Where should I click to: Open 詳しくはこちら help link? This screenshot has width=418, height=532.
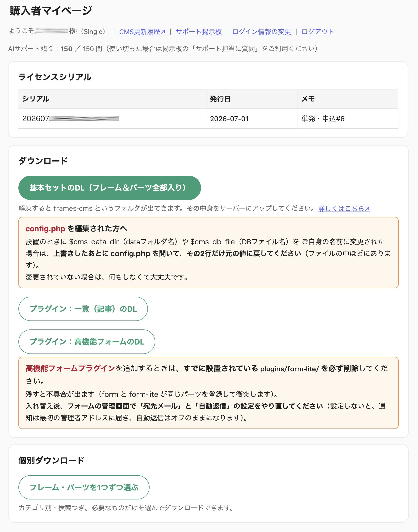[x=344, y=208]
